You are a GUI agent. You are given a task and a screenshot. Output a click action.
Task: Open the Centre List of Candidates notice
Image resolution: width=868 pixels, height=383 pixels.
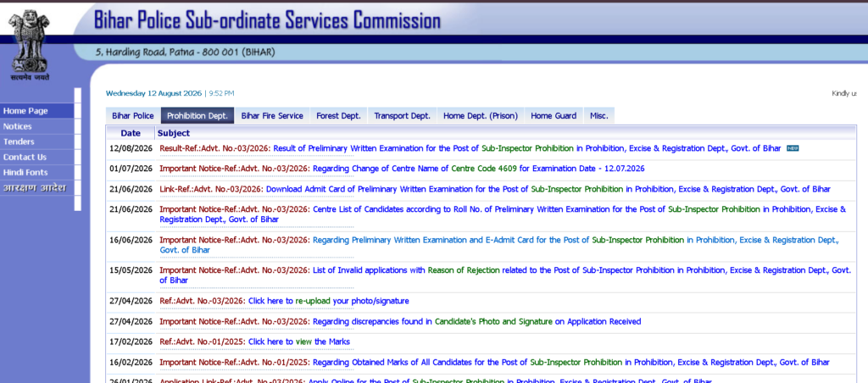pos(503,214)
